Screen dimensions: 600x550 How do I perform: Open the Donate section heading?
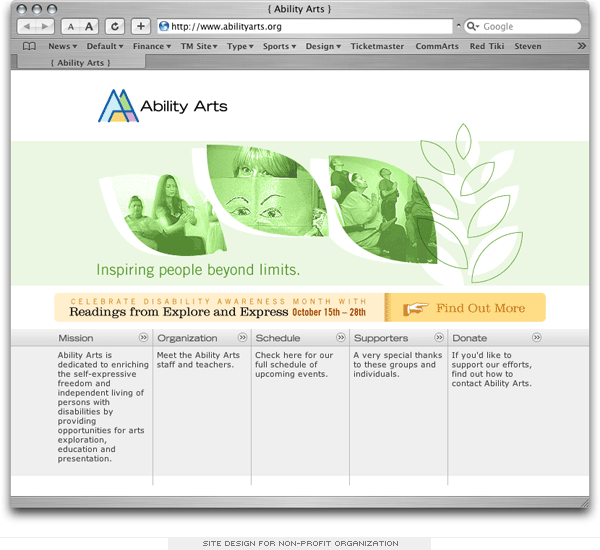470,338
